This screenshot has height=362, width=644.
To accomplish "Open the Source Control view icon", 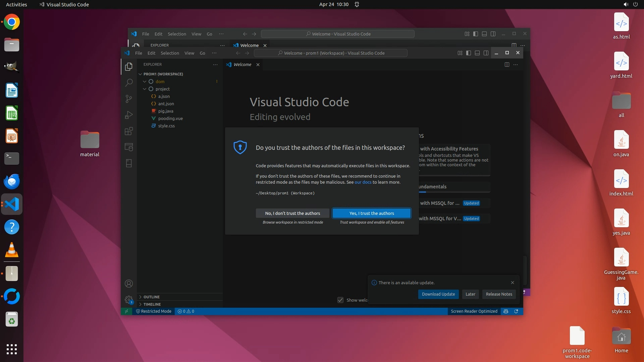I will [129, 99].
